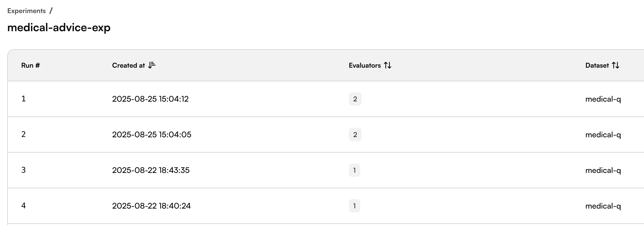Viewport: 644px width, 225px height.
Task: Open the evaluators badge for run 3
Action: (x=354, y=170)
